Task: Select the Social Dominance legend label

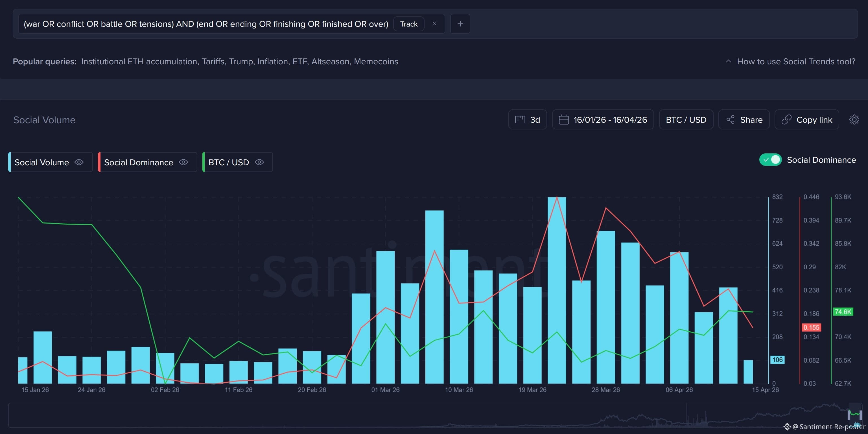Action: click(139, 162)
